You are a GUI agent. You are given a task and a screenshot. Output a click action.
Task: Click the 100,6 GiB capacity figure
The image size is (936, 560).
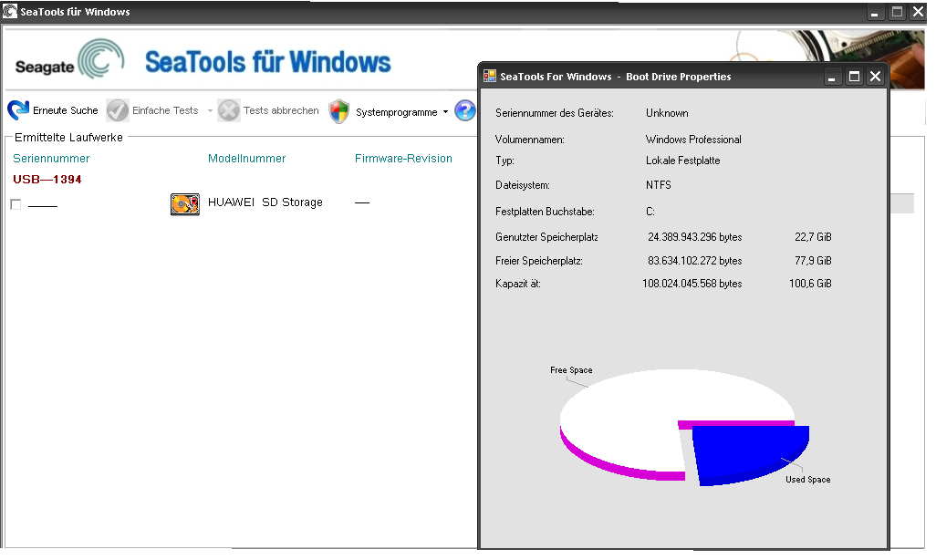tap(810, 284)
